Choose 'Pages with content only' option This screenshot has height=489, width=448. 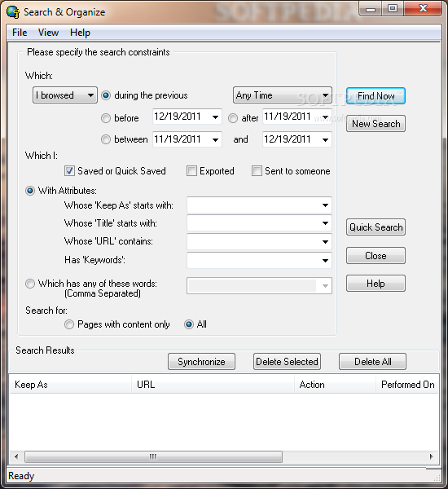click(x=69, y=324)
